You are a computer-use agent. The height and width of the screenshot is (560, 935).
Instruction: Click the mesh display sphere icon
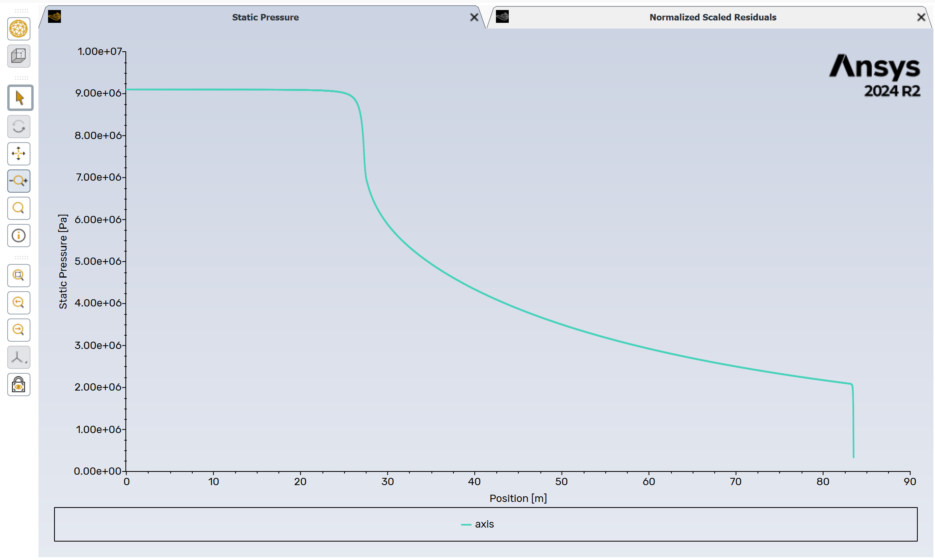click(x=19, y=29)
